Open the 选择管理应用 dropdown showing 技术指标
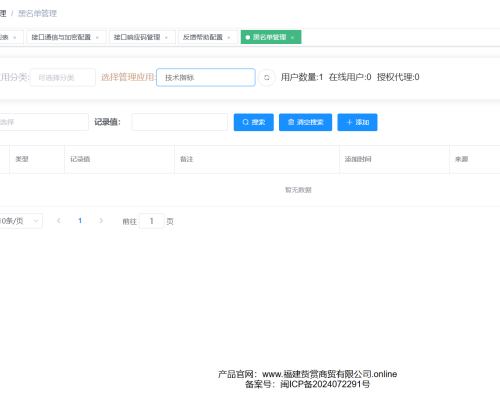This screenshot has width=500, height=400. [x=206, y=78]
